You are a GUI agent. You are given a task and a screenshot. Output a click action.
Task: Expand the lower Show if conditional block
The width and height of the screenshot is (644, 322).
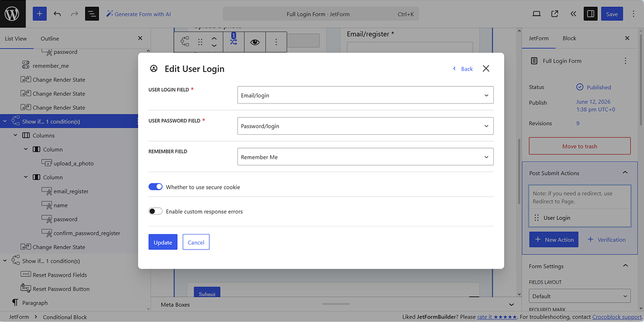pyautogui.click(x=5, y=261)
